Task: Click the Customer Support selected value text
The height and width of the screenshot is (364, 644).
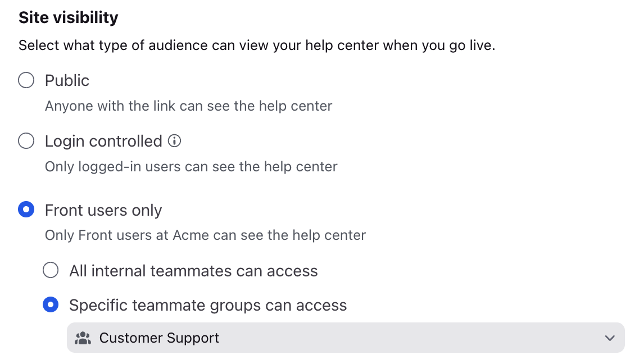Action: click(x=159, y=338)
